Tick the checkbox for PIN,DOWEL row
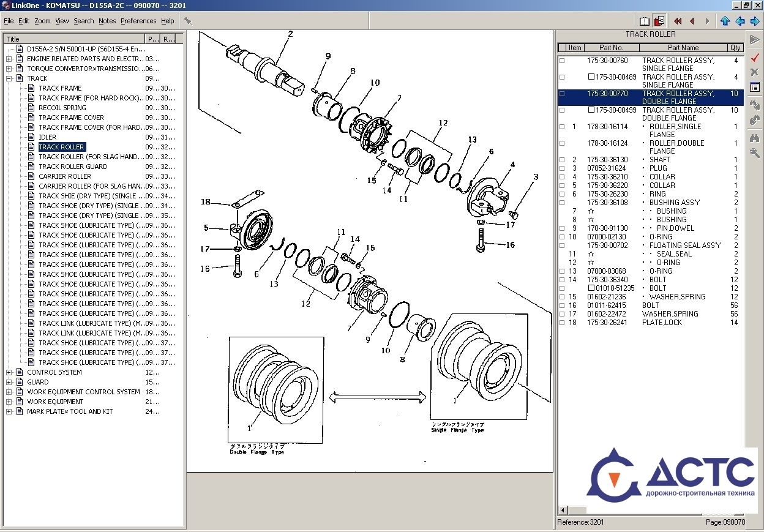Image resolution: width=764 pixels, height=532 pixels. [562, 228]
